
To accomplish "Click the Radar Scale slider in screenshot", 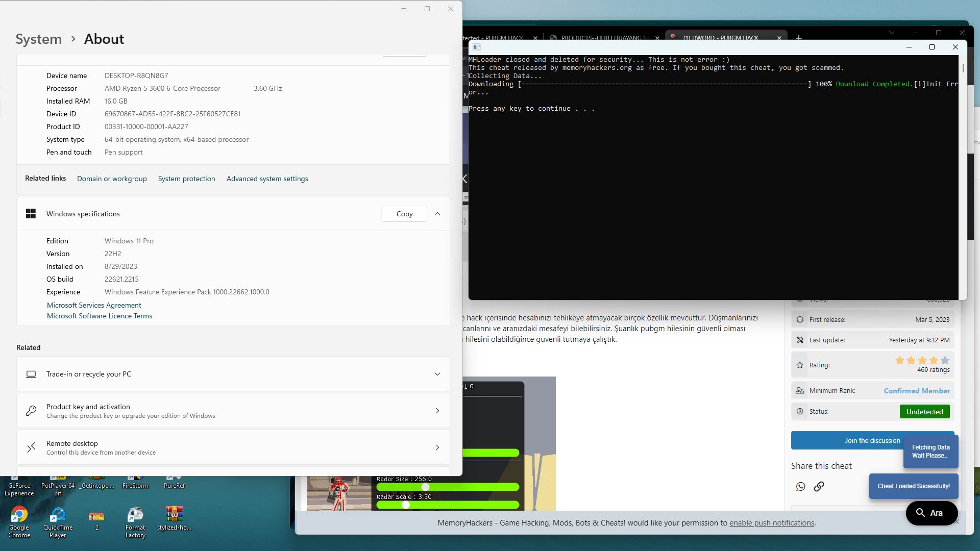I will [448, 505].
